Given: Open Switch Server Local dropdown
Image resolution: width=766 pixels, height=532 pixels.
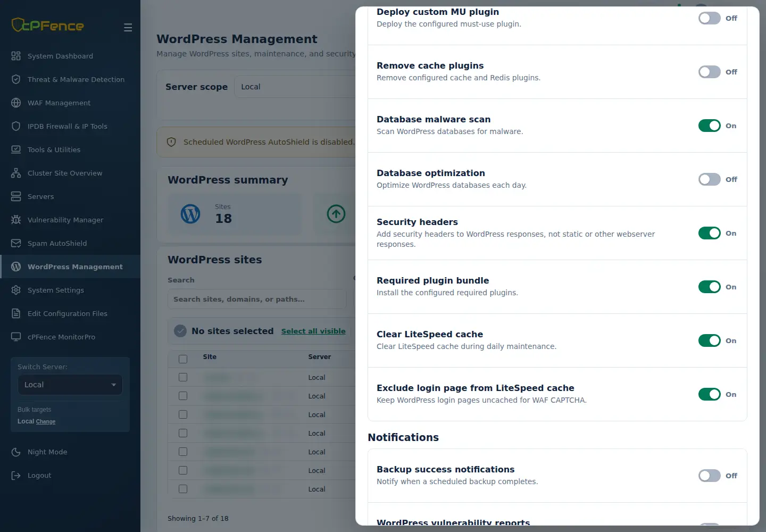Looking at the screenshot, I should tap(70, 385).
